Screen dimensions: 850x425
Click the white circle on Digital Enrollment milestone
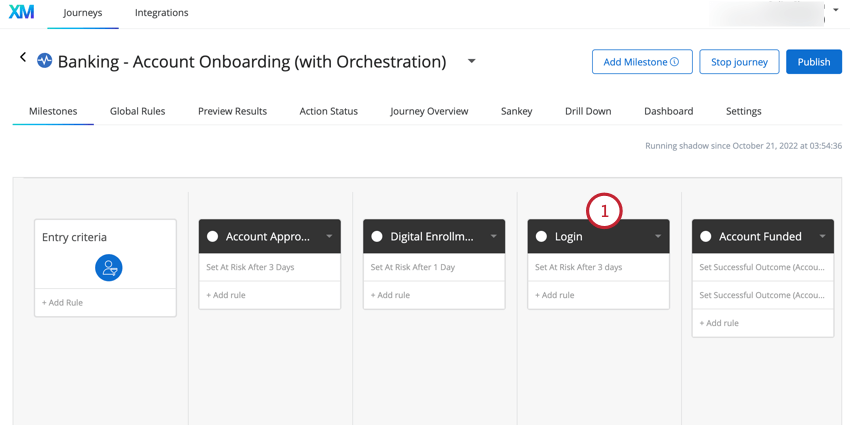point(377,236)
